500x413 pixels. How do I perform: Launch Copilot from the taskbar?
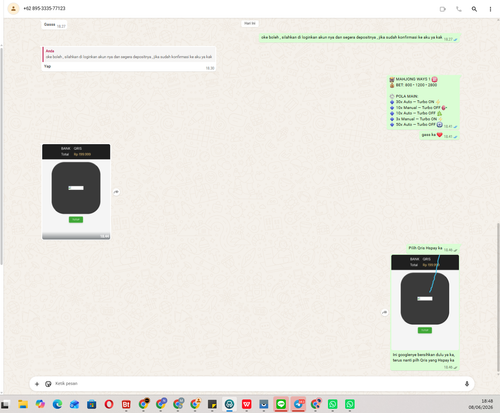tap(40, 404)
